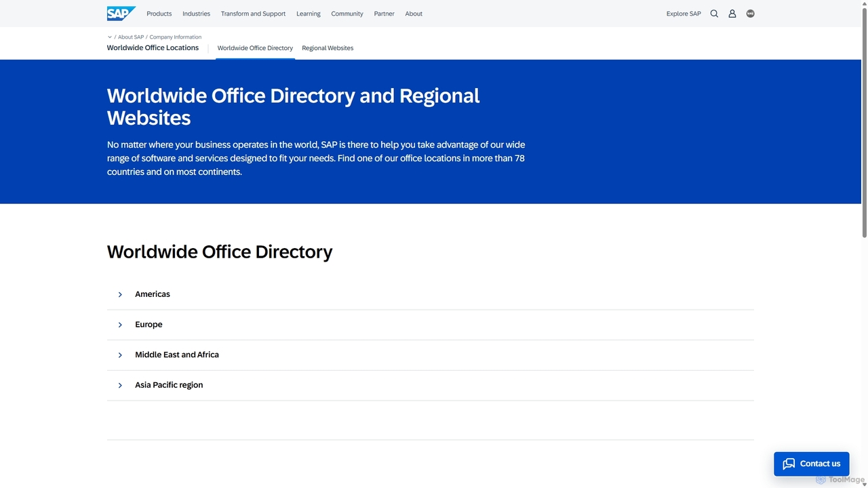
Task: Open the Contact us button
Action: point(812,464)
